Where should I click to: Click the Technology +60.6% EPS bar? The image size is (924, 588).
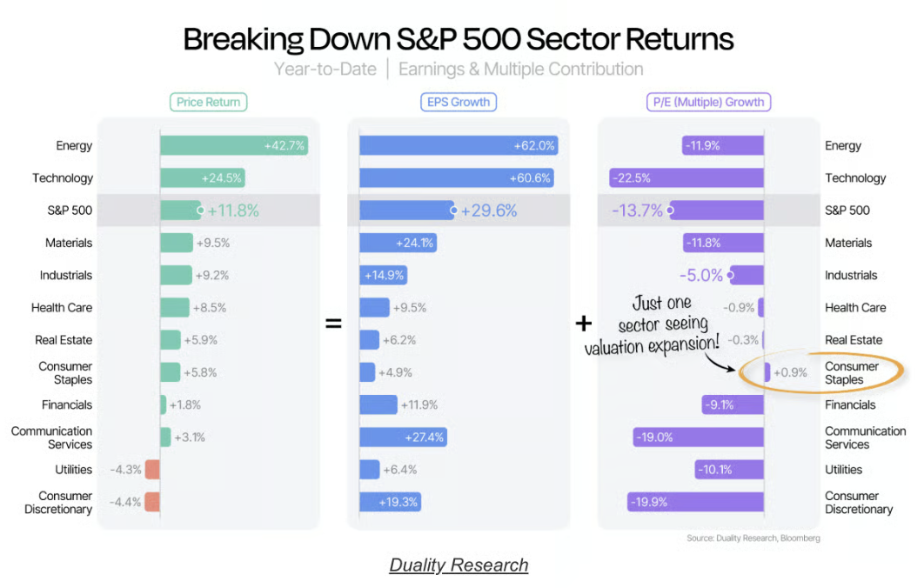pyautogui.click(x=457, y=178)
